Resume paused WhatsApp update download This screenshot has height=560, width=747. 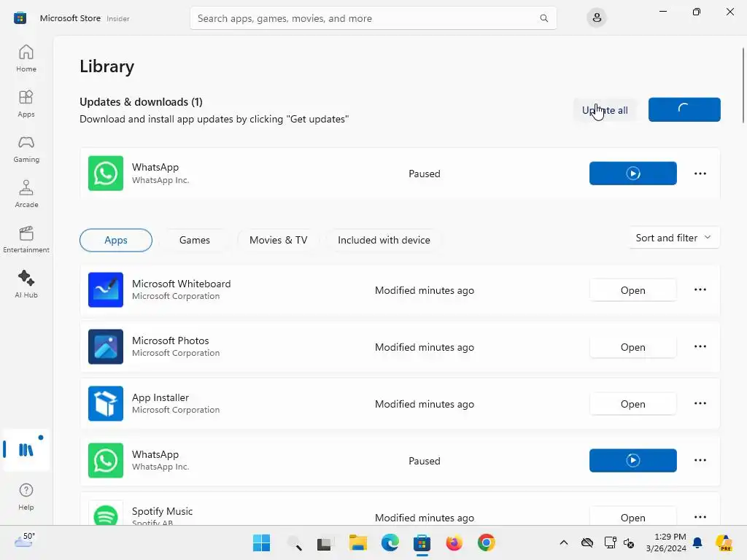click(632, 174)
